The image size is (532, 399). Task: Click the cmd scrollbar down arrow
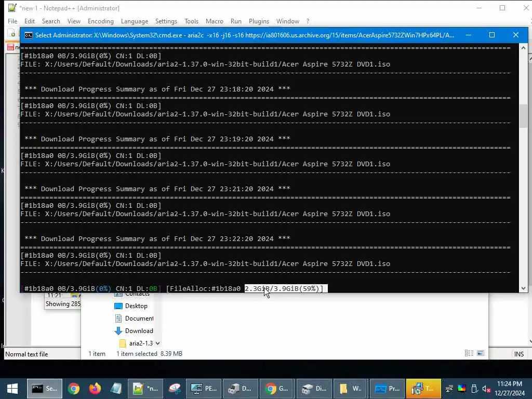[523, 288]
